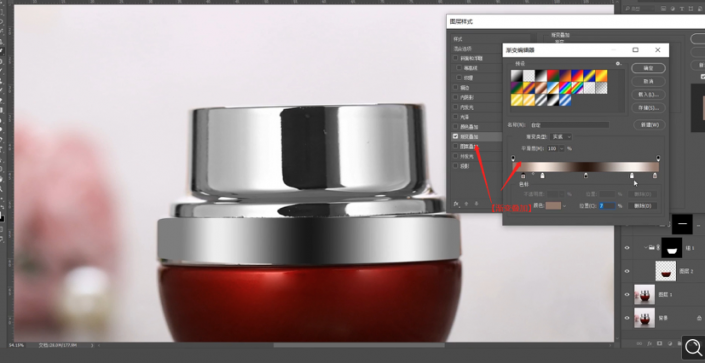Viewport: 705px width, 363px height.
Task: Click the fx icon in the Layer Style dialog
Action: pyautogui.click(x=456, y=204)
